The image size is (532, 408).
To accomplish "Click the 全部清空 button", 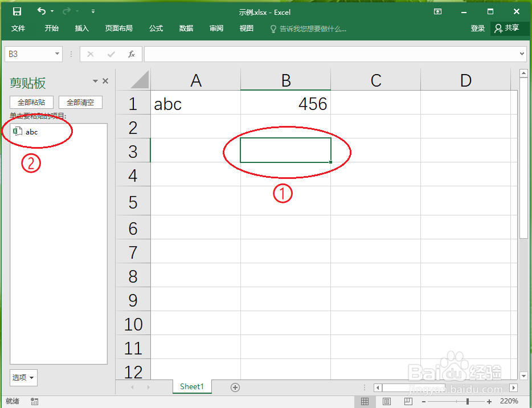I will point(80,102).
